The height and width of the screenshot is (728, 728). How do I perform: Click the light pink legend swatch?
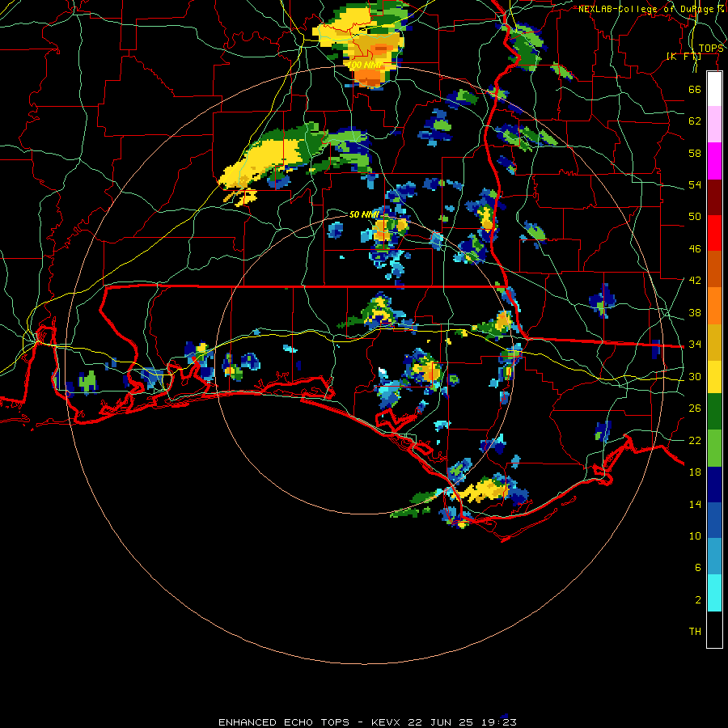point(714,125)
